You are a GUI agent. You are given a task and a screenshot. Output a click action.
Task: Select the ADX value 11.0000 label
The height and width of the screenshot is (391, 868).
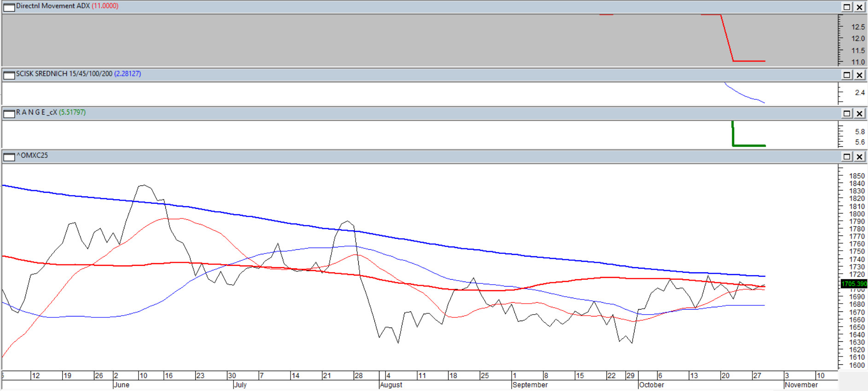coord(105,6)
